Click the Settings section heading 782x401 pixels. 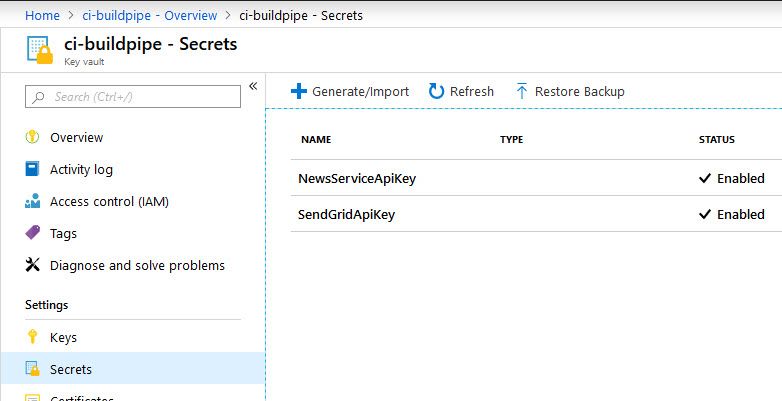tap(46, 305)
